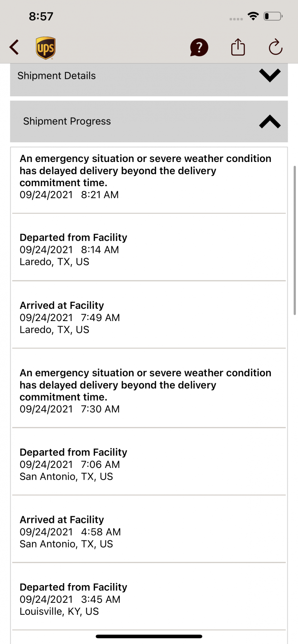Select the 7:30 AM weather delay entry
Viewport: 298px width, 644px height.
tap(149, 388)
